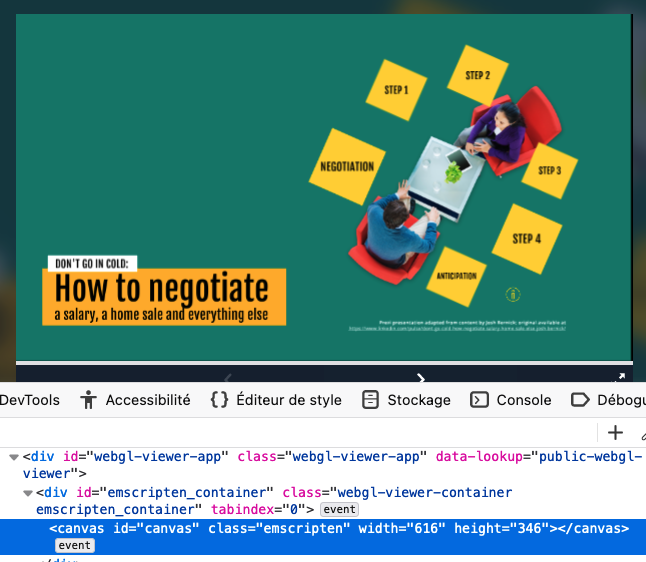
Task: Open the LinkedIn link on slide
Action: (x=457, y=329)
